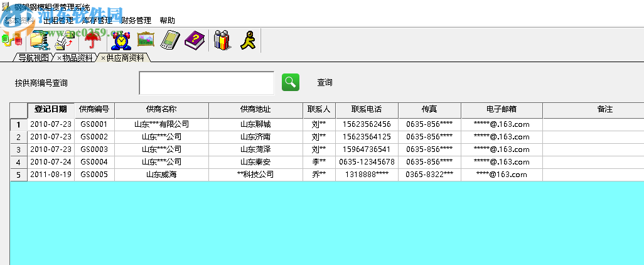Image resolution: width=644 pixels, height=265 pixels.
Task: Select row header number 5
Action: coord(18,175)
